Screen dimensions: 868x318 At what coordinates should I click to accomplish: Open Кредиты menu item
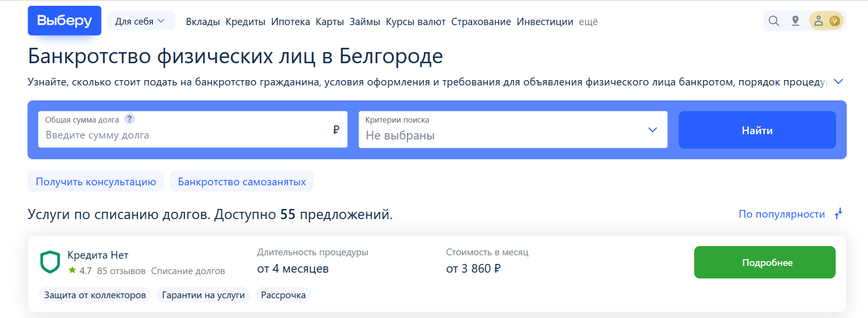pyautogui.click(x=245, y=22)
